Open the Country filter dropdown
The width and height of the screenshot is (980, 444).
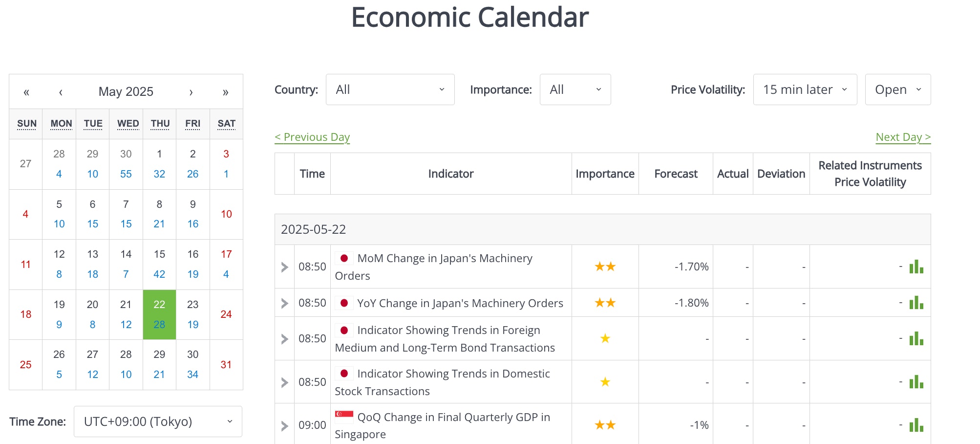390,89
